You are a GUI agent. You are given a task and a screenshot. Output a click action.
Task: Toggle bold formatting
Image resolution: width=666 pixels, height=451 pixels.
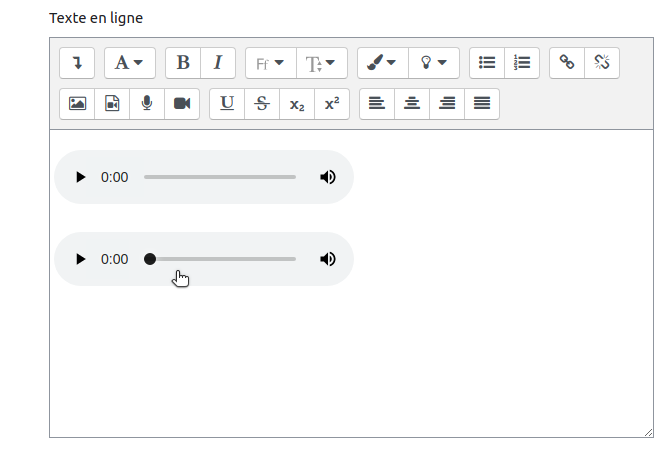coord(183,62)
